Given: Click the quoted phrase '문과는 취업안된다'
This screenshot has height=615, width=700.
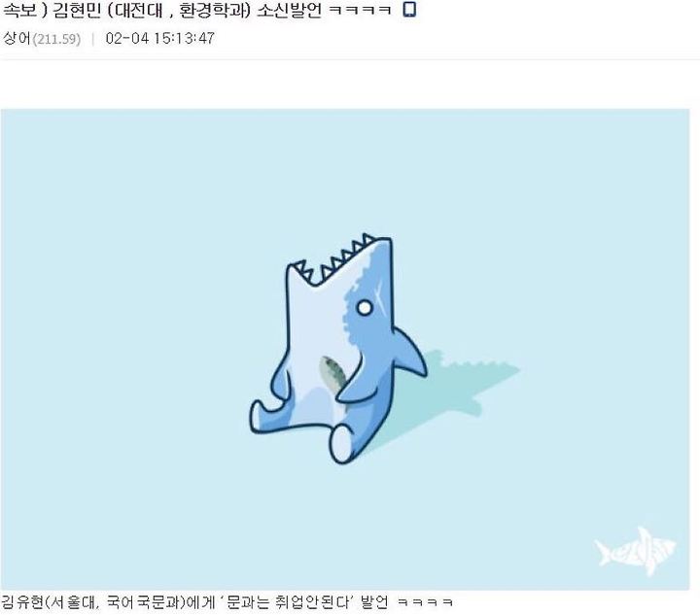Looking at the screenshot, I should pos(289,602).
